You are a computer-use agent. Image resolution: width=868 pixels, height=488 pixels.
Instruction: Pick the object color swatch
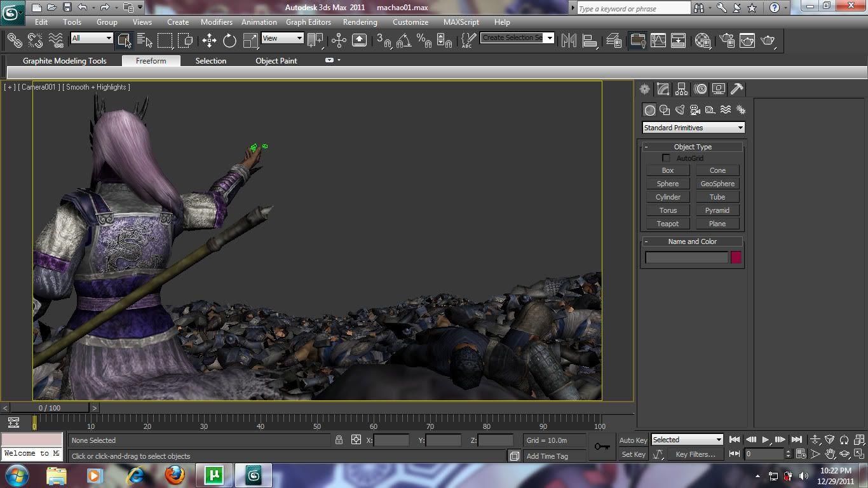coord(736,257)
